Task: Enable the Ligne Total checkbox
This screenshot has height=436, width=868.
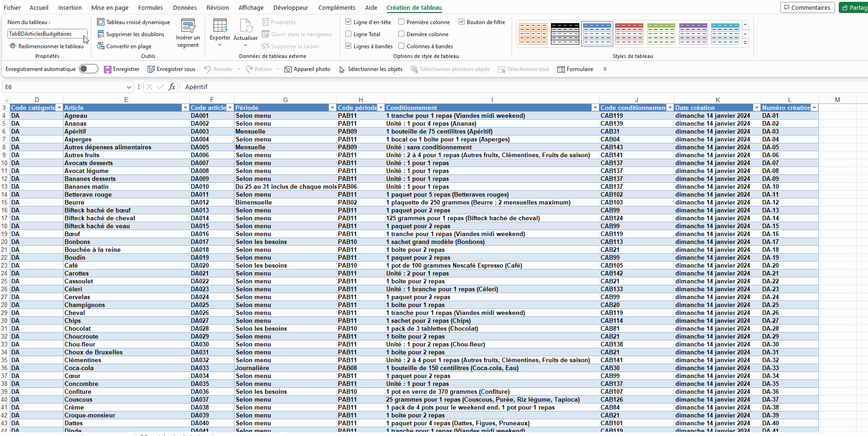Action: [349, 34]
